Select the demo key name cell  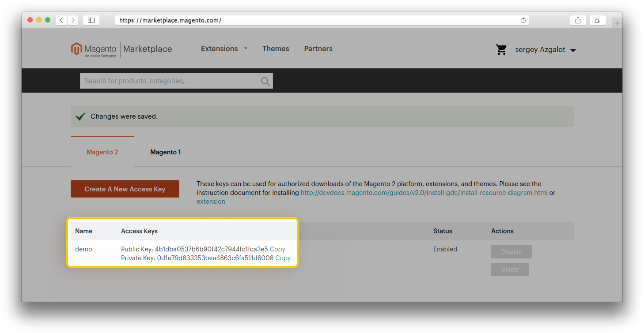click(83, 249)
